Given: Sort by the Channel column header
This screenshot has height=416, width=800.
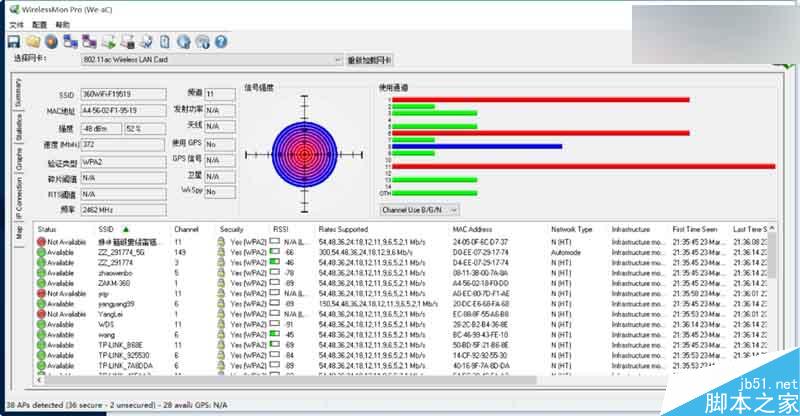Looking at the screenshot, I should tap(186, 229).
